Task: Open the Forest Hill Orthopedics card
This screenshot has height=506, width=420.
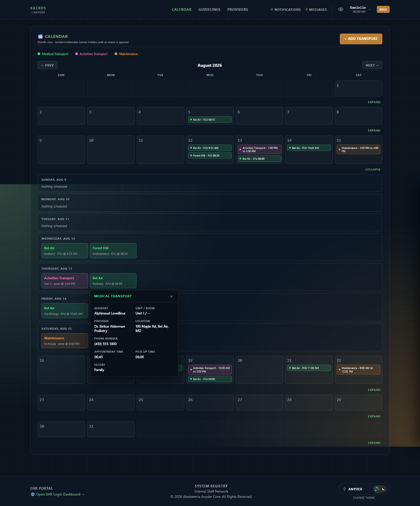Action: [x=113, y=251]
